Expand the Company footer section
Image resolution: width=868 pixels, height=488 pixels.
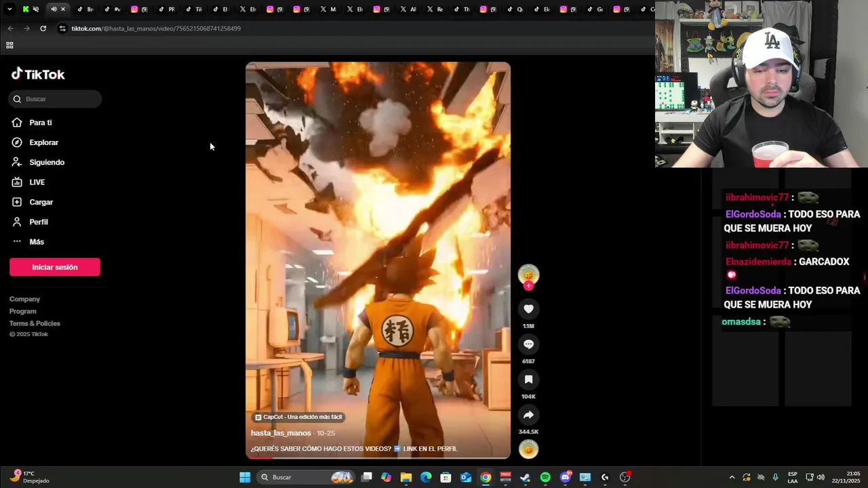point(24,299)
